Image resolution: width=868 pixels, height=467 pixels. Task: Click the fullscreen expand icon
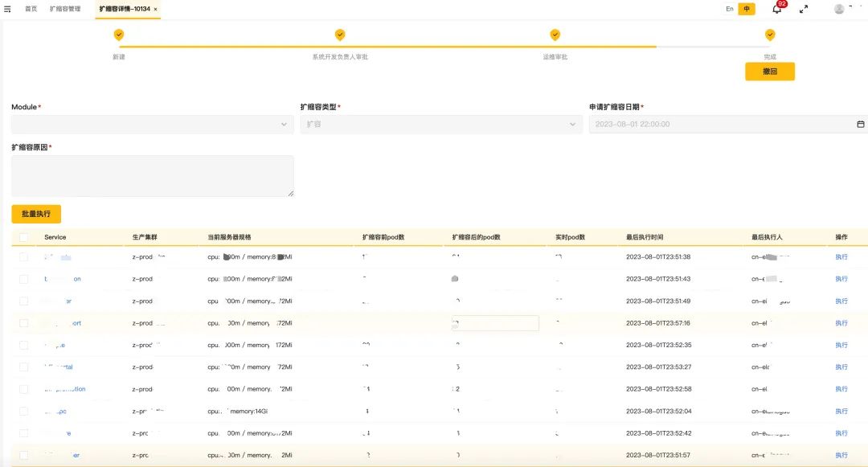click(803, 9)
